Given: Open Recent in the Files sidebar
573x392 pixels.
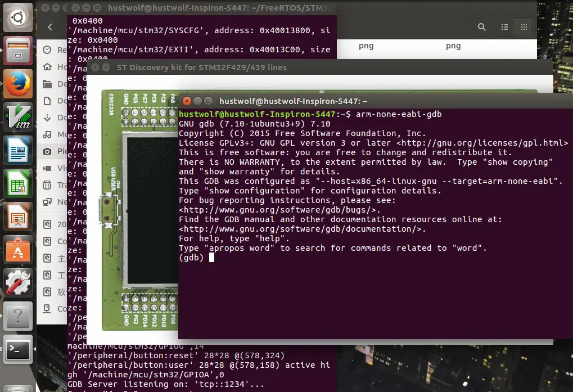Looking at the screenshot, I should tap(53, 49).
